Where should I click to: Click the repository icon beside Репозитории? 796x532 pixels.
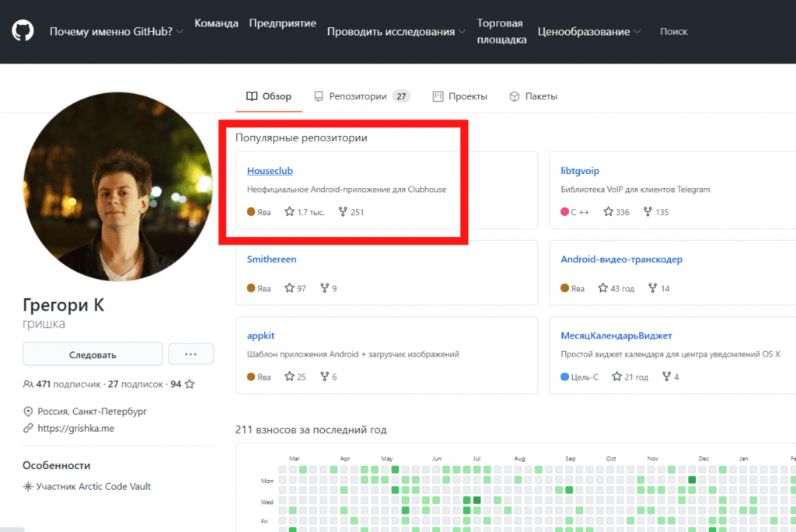[318, 96]
